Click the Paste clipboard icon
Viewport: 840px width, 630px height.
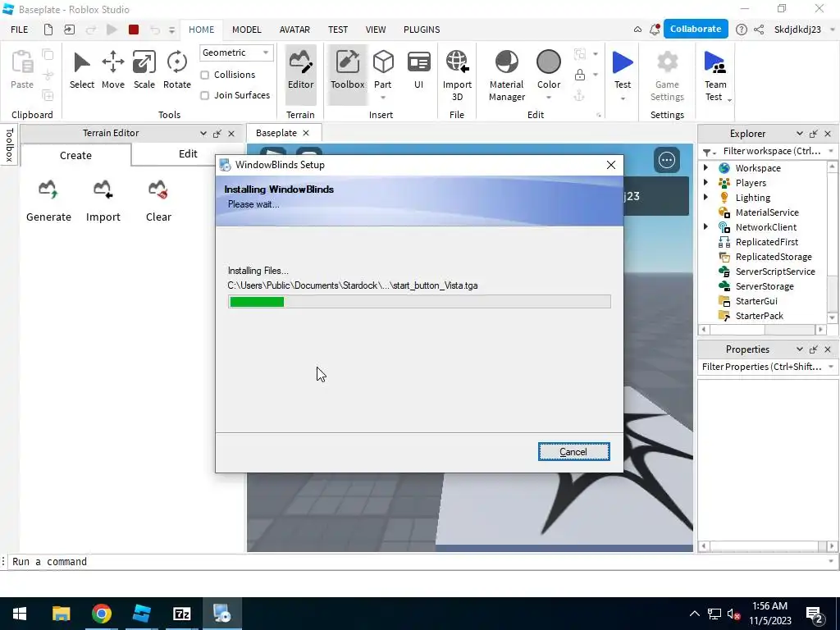(x=22, y=62)
